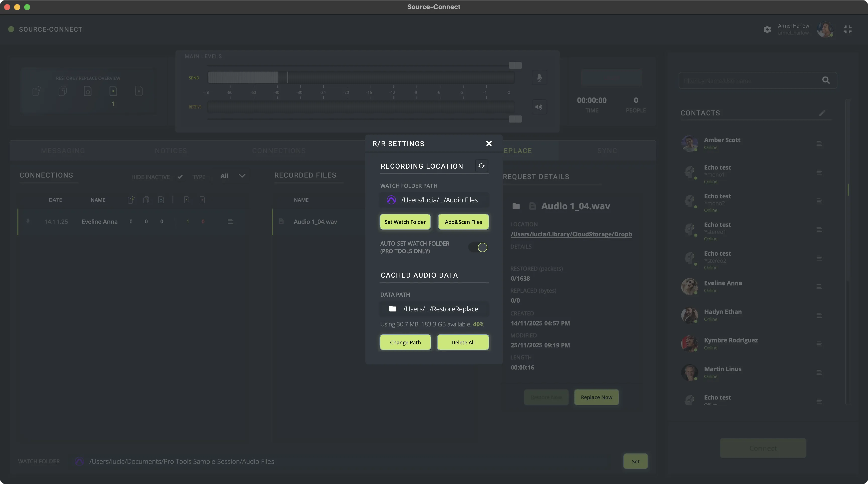Close the R/R Settings dialog

[x=489, y=144]
